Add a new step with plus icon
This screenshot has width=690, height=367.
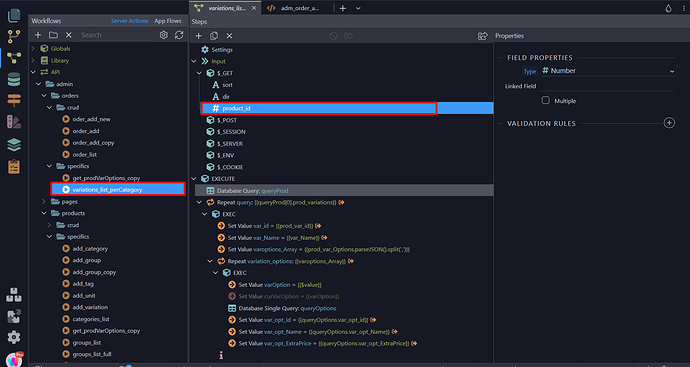click(198, 36)
